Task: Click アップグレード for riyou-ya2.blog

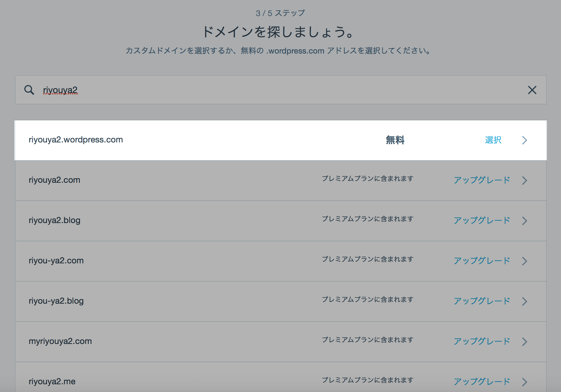Action: 482,301
